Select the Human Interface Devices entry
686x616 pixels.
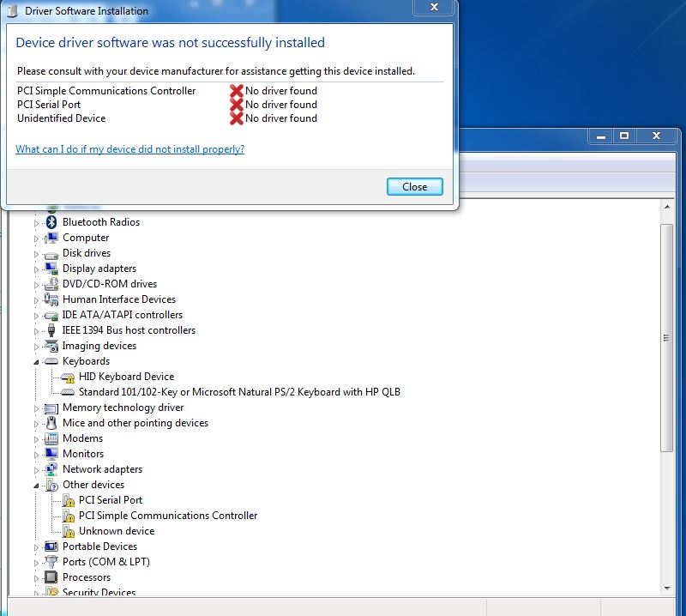[x=118, y=299]
